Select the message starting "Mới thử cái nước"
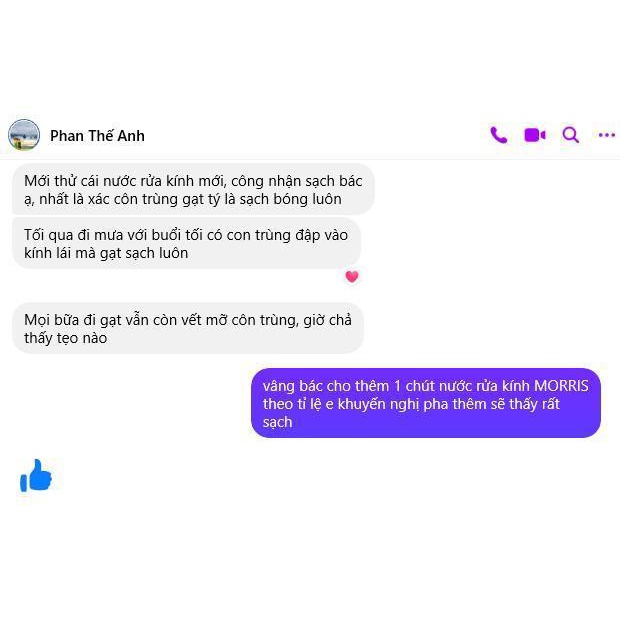The width and height of the screenshot is (620, 620). click(x=193, y=189)
